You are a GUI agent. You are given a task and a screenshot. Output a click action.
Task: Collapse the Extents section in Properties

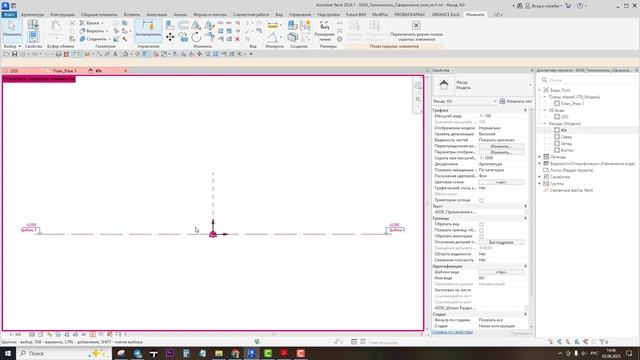pos(525,218)
